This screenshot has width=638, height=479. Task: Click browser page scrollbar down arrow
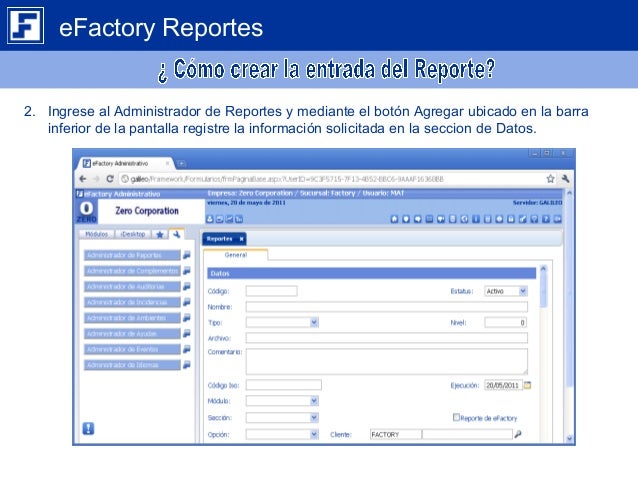[569, 438]
